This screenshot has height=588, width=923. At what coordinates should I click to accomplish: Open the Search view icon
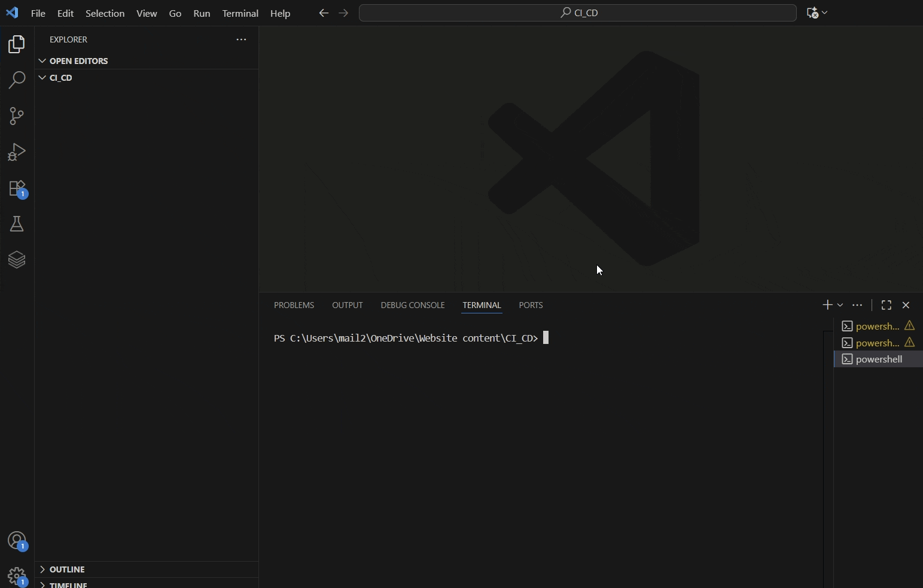coord(17,80)
